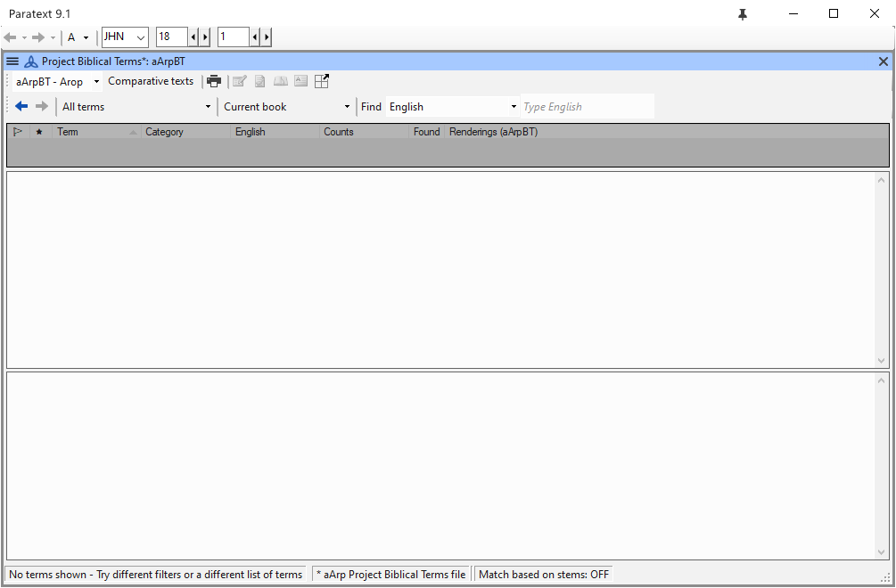Go to next chapter with right stepper
The width and height of the screenshot is (896, 588).
(204, 37)
